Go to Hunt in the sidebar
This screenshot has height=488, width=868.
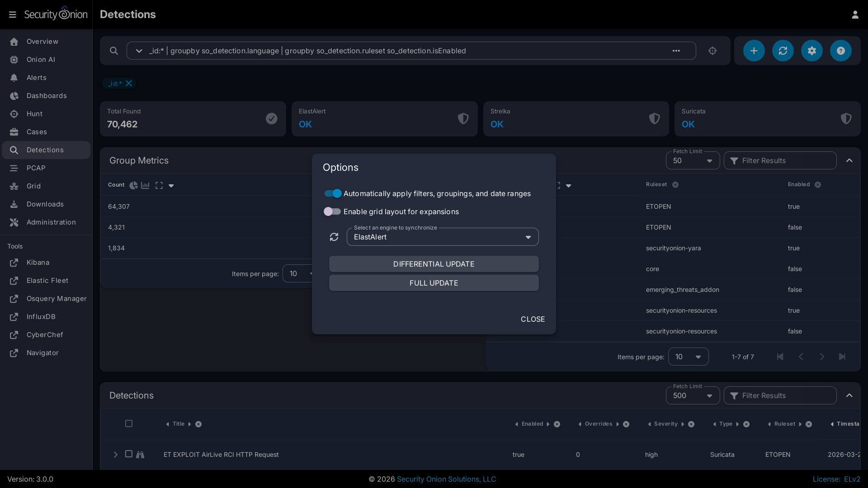click(34, 114)
